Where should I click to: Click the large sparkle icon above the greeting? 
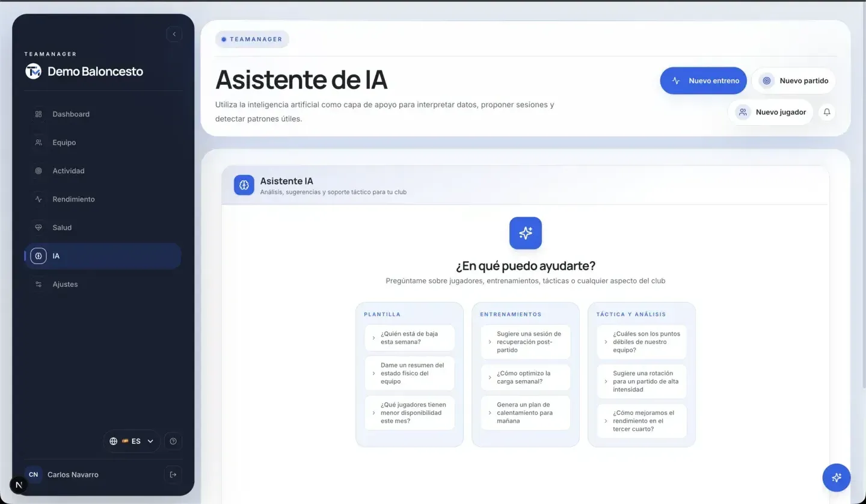(x=526, y=233)
